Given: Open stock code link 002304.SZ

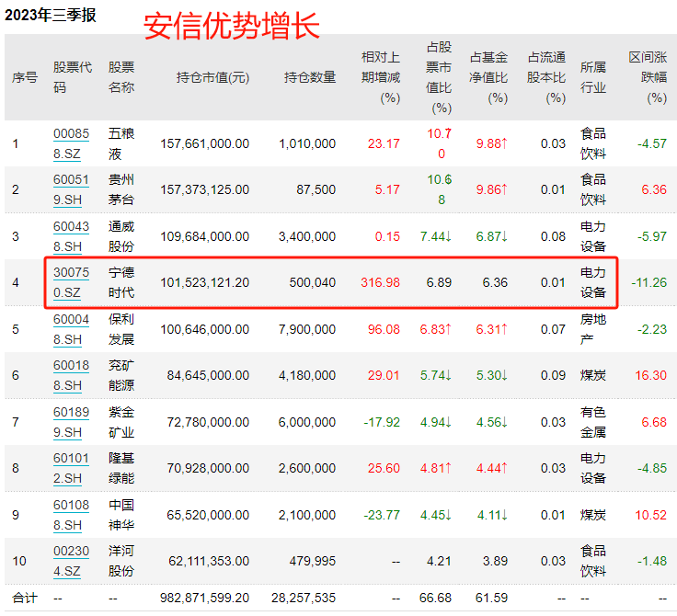Looking at the screenshot, I should (x=71, y=561).
